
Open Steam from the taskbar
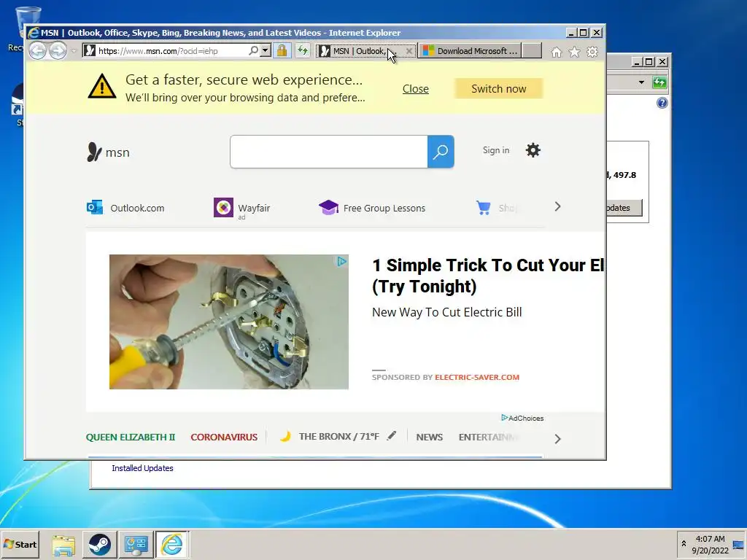[x=99, y=545]
